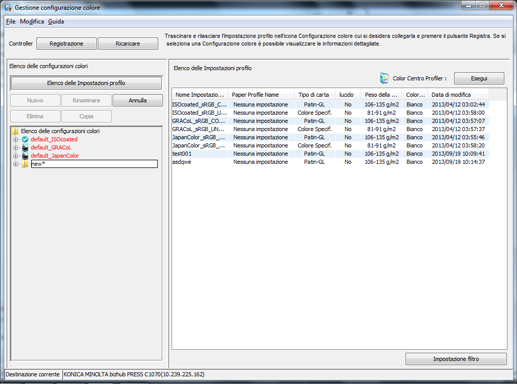
Task: Click the default_ISOcoated checkmark icon
Action: coord(25,139)
